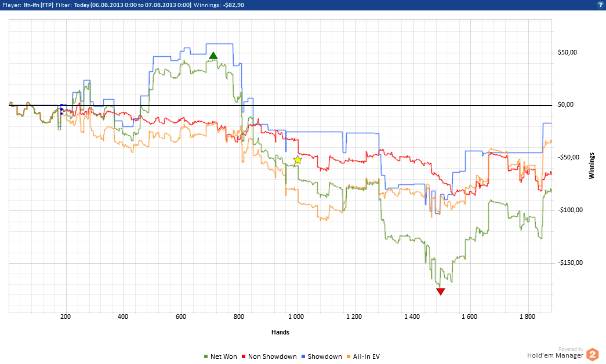Click the help question mark icon
Screen dimensions: 606x364
600,4
